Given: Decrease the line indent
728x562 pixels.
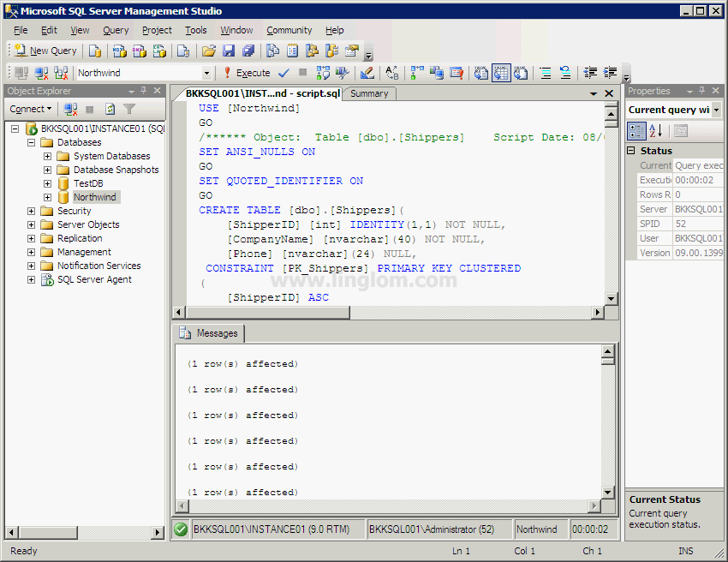Looking at the screenshot, I should (590, 73).
